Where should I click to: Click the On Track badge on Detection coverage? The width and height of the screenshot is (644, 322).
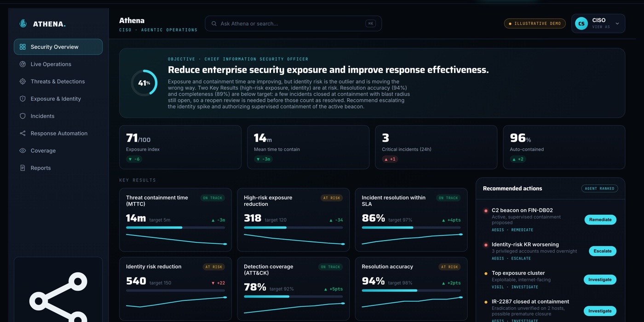click(330, 267)
